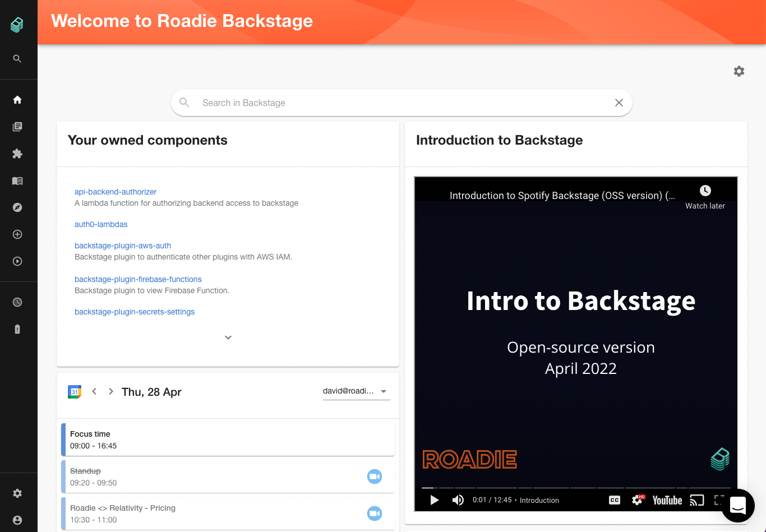Open video on YouTube via logo
This screenshot has width=766, height=532.
click(x=667, y=500)
